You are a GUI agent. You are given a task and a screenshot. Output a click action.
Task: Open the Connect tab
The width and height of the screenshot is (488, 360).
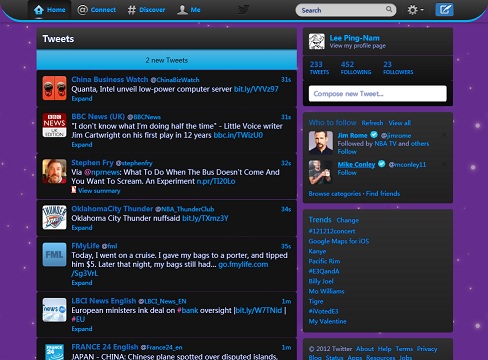96,10
